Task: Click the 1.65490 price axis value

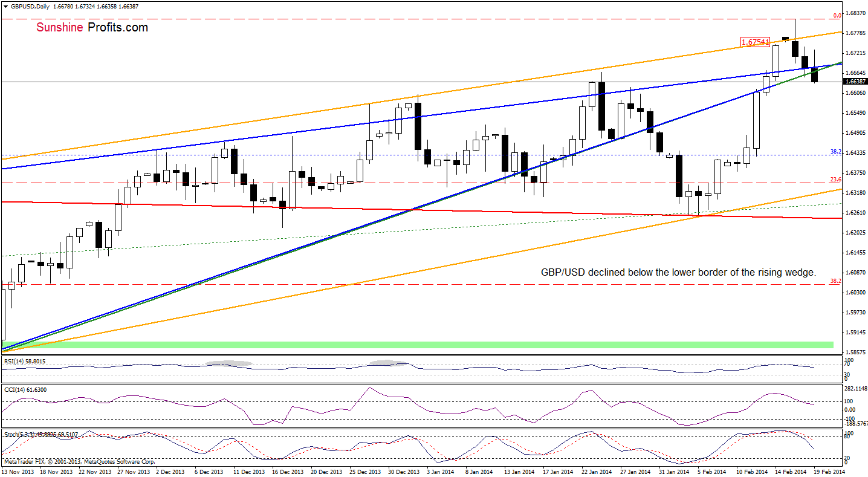Action: [x=856, y=113]
